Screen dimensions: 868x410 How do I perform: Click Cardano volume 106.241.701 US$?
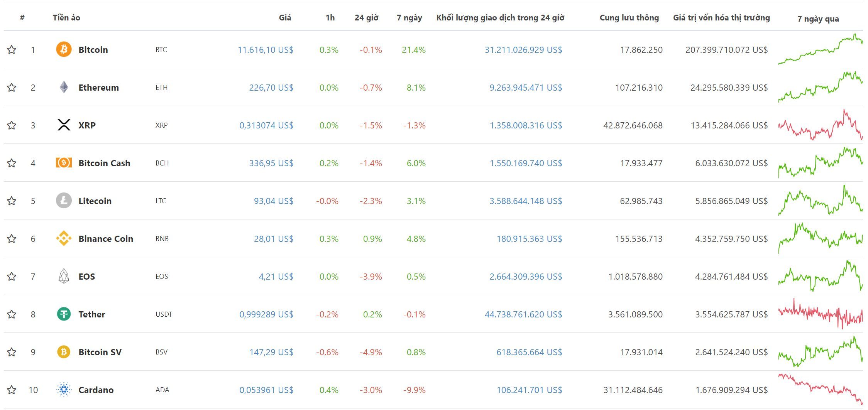529,390
